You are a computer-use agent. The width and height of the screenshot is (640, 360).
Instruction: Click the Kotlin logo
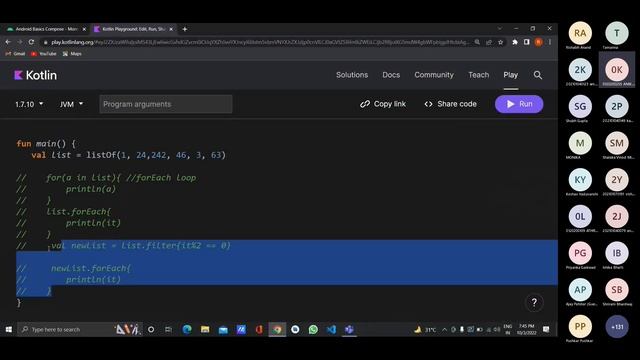point(36,75)
